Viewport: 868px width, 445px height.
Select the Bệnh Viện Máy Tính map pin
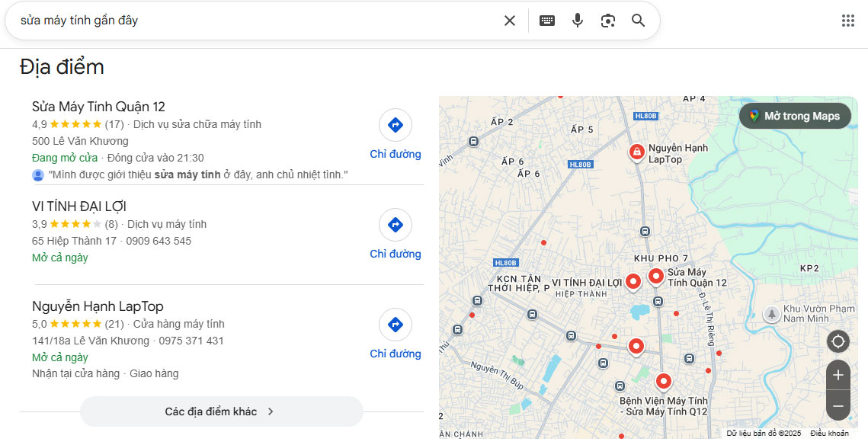(x=663, y=381)
